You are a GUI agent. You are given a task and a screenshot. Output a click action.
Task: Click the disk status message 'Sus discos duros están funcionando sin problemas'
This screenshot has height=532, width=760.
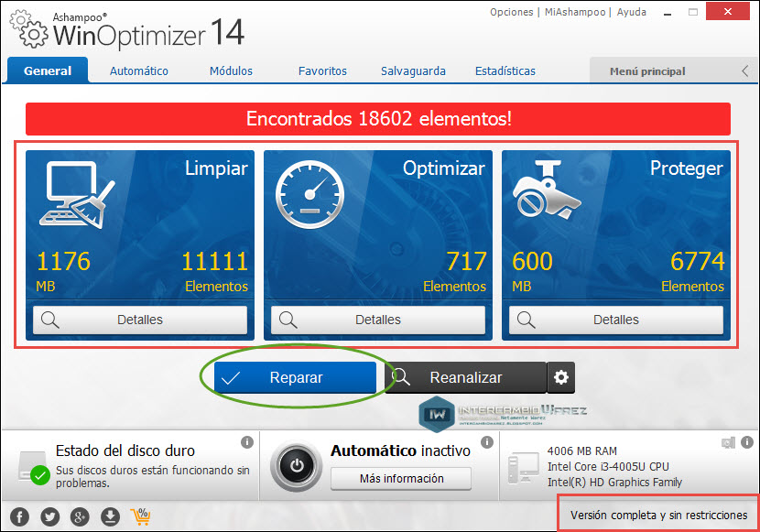point(153,477)
